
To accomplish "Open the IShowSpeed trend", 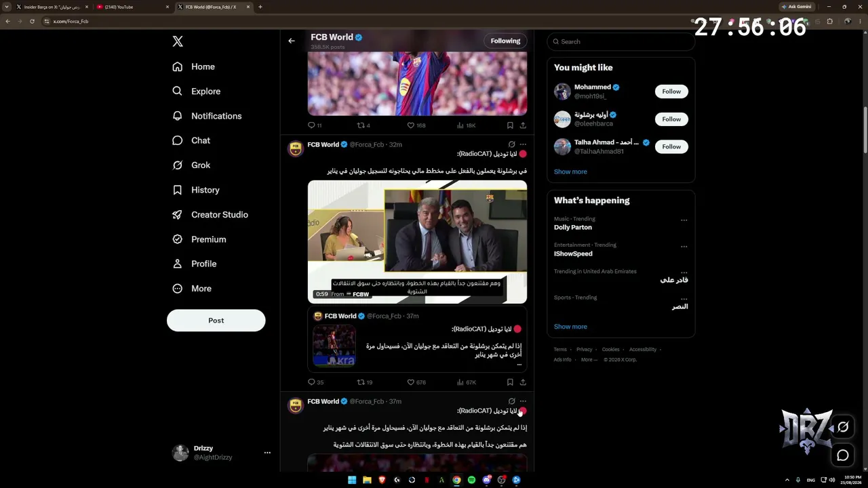I will [x=573, y=253].
